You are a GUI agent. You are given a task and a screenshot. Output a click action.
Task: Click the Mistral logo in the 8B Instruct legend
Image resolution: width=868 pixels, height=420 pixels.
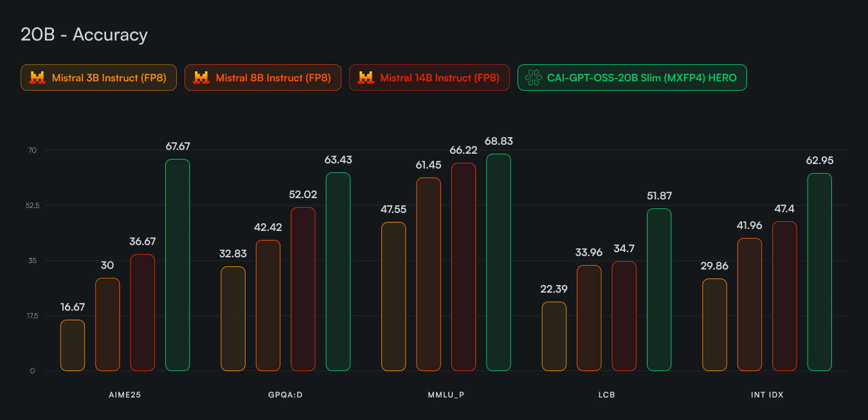[201, 78]
